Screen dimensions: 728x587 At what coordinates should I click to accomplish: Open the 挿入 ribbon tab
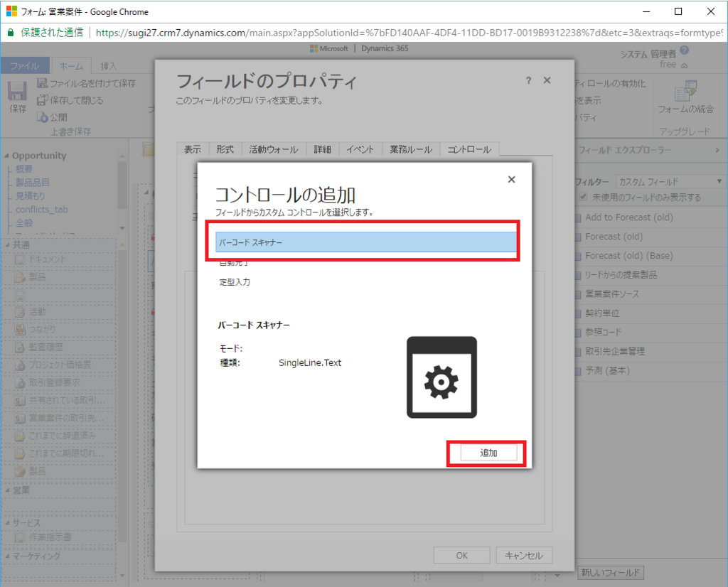point(109,66)
